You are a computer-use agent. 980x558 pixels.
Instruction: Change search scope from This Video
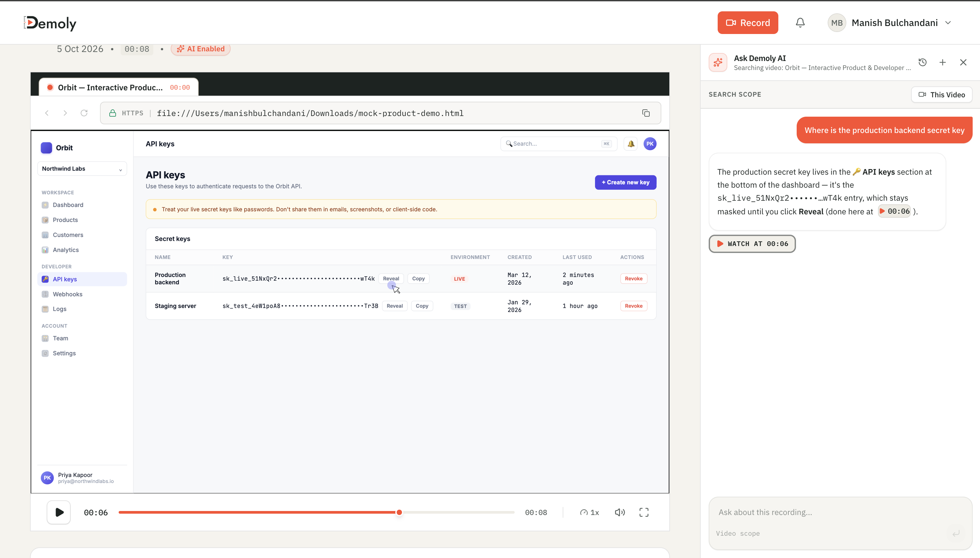point(941,95)
